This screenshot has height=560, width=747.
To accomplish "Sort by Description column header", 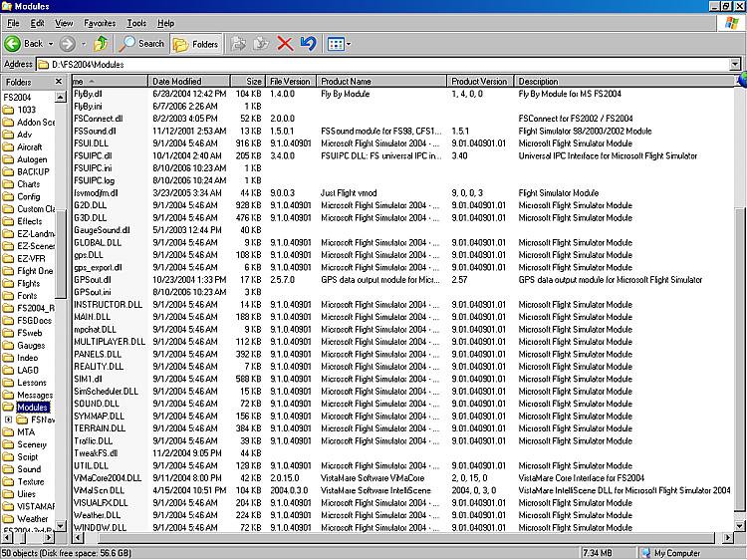I will pos(625,81).
